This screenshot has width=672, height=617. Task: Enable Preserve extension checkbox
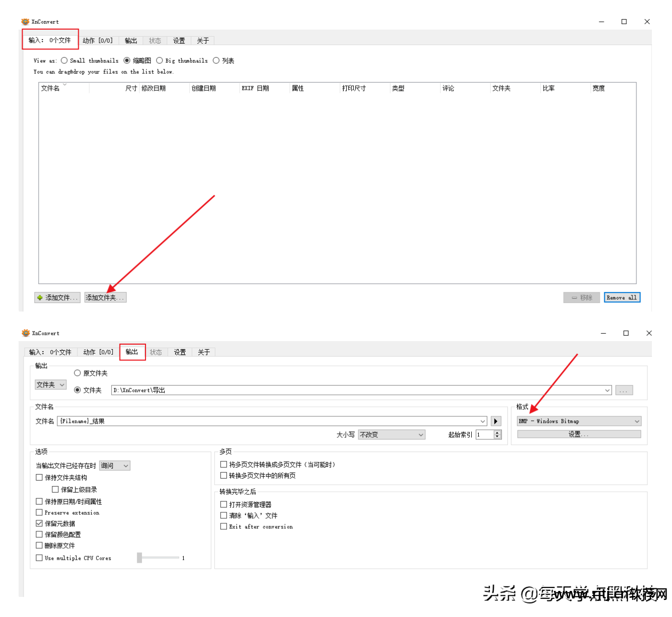click(x=39, y=512)
